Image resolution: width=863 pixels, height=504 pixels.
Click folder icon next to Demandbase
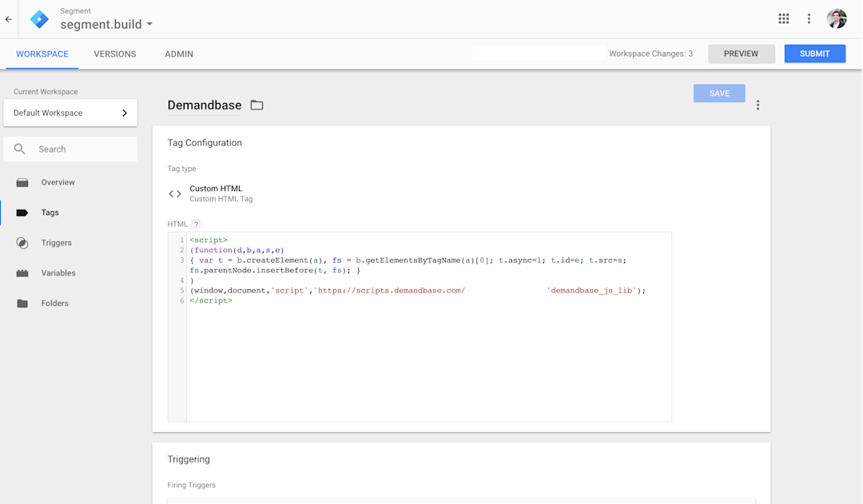(x=257, y=105)
